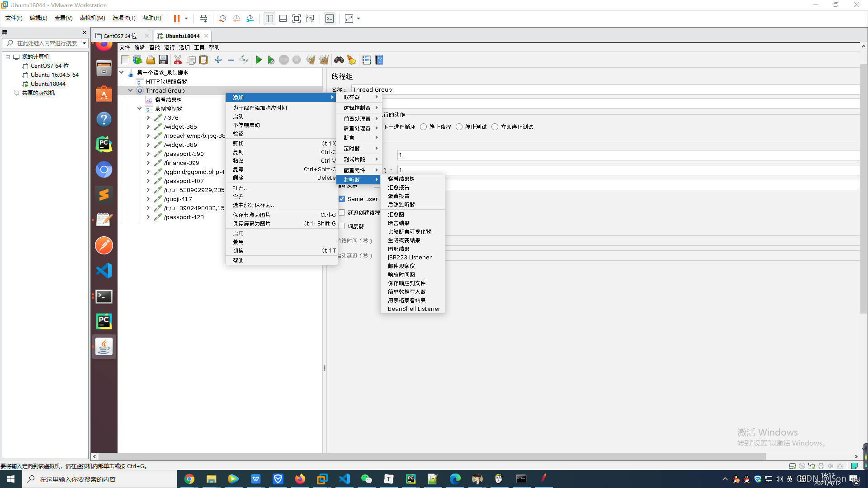Screen dimensions: 868x488
Task: Click the Clear All double-broom icon
Action: (324, 60)
